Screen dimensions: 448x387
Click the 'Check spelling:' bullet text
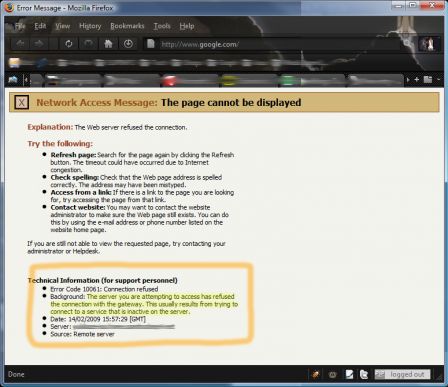pos(75,177)
